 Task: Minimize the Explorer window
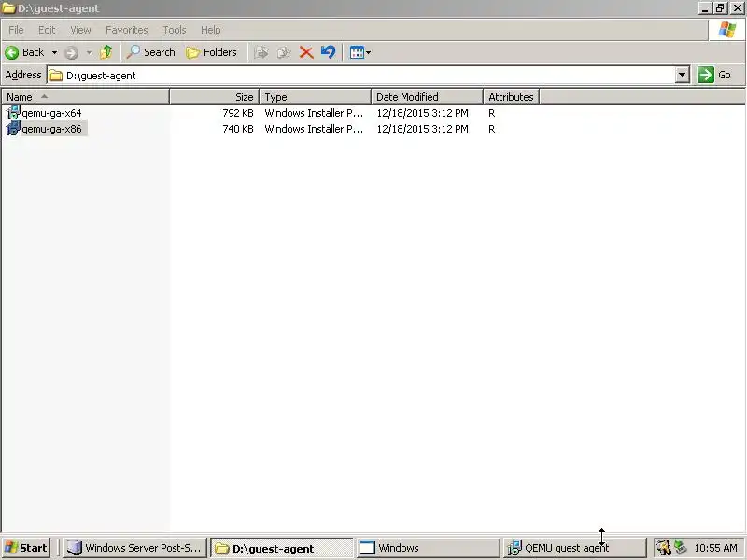[x=705, y=8]
